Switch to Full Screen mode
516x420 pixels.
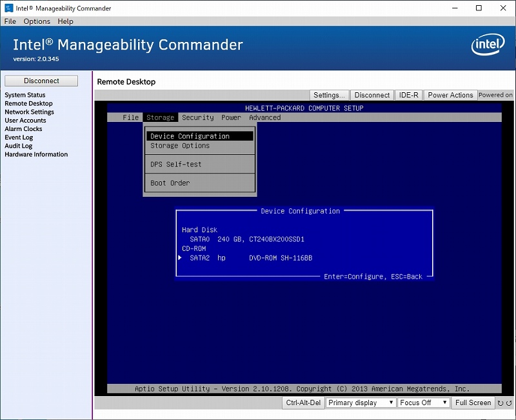pos(473,403)
